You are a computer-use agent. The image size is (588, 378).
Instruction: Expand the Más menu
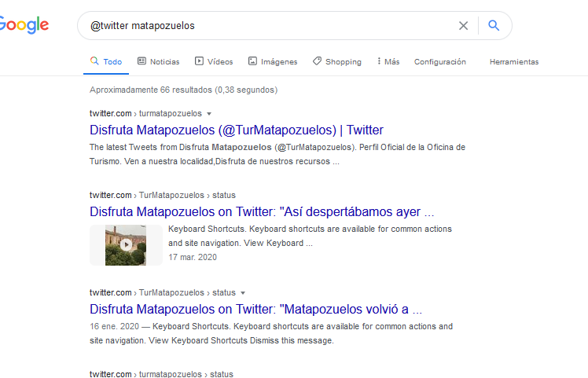[388, 61]
